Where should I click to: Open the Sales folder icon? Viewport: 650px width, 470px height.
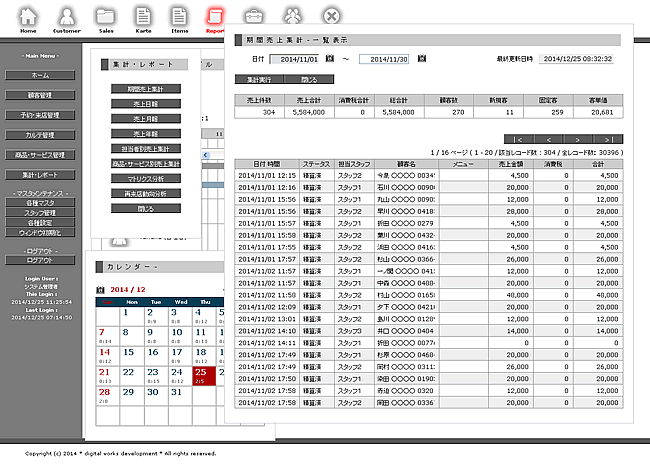pyautogui.click(x=106, y=19)
